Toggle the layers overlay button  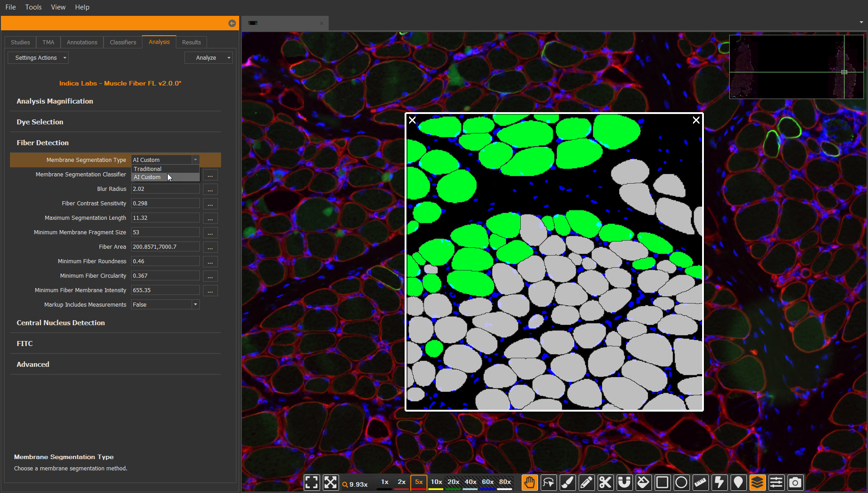click(757, 483)
